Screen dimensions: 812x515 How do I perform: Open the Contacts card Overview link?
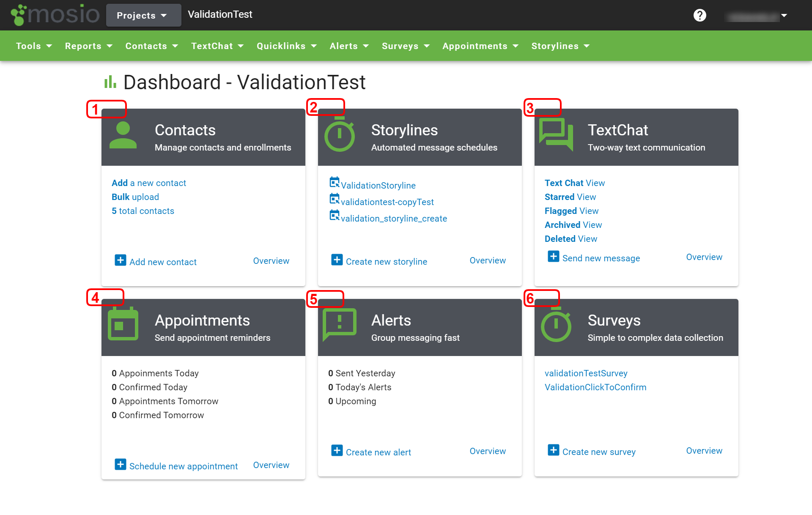click(x=271, y=261)
